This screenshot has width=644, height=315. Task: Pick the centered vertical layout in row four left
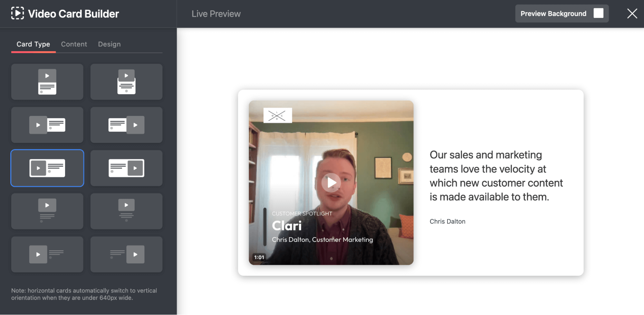47,211
